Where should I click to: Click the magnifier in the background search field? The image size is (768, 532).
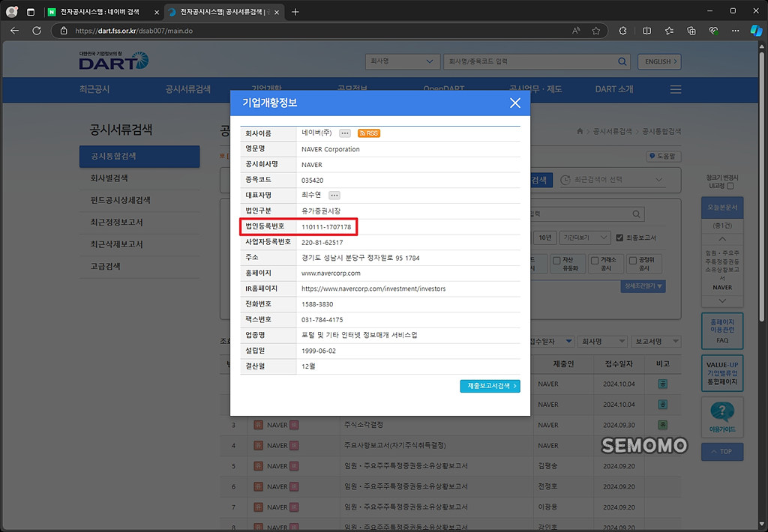pyautogui.click(x=636, y=214)
